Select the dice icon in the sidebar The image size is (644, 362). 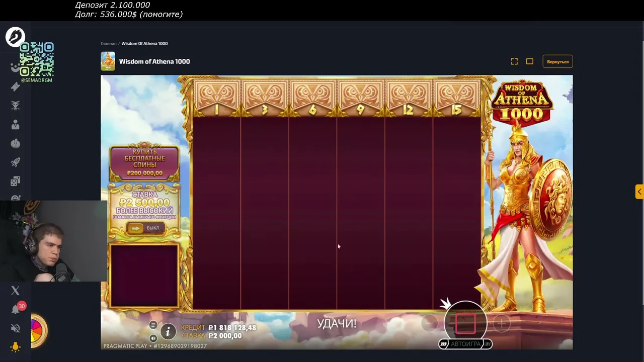[x=15, y=181]
